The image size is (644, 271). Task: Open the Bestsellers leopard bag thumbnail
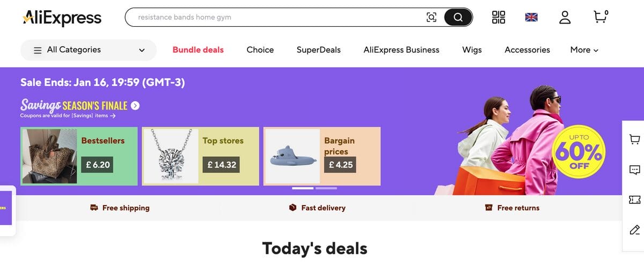(x=49, y=157)
